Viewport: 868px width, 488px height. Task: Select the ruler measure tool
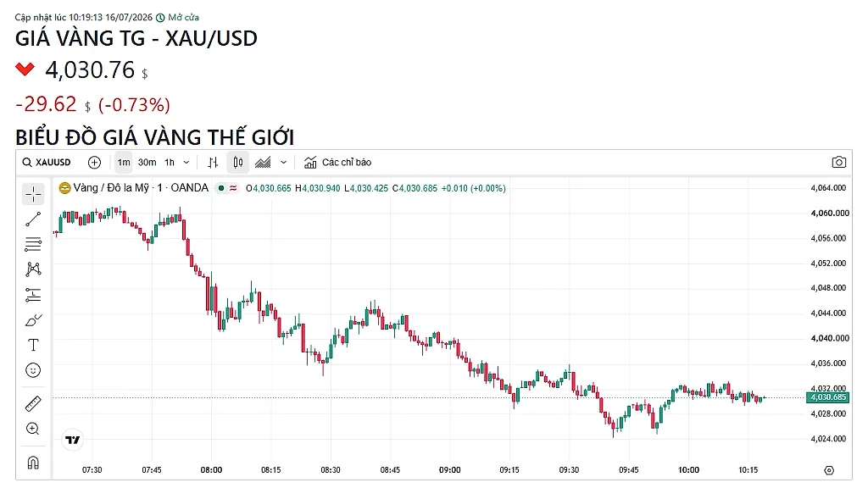(x=33, y=403)
